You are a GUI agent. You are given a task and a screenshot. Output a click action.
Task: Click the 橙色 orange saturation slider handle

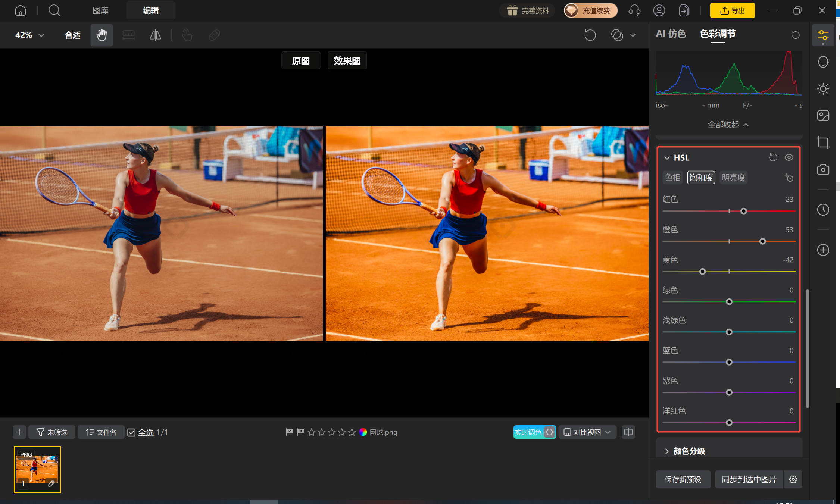[x=763, y=241]
